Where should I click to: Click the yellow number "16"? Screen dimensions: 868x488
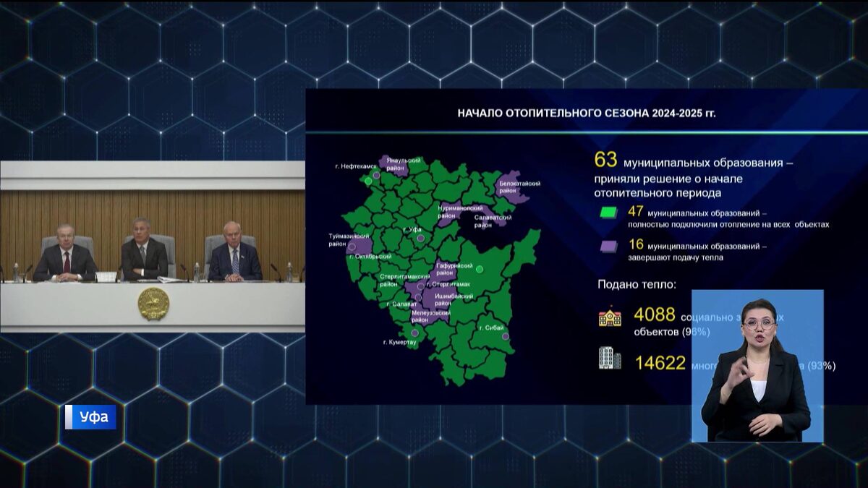(x=635, y=246)
